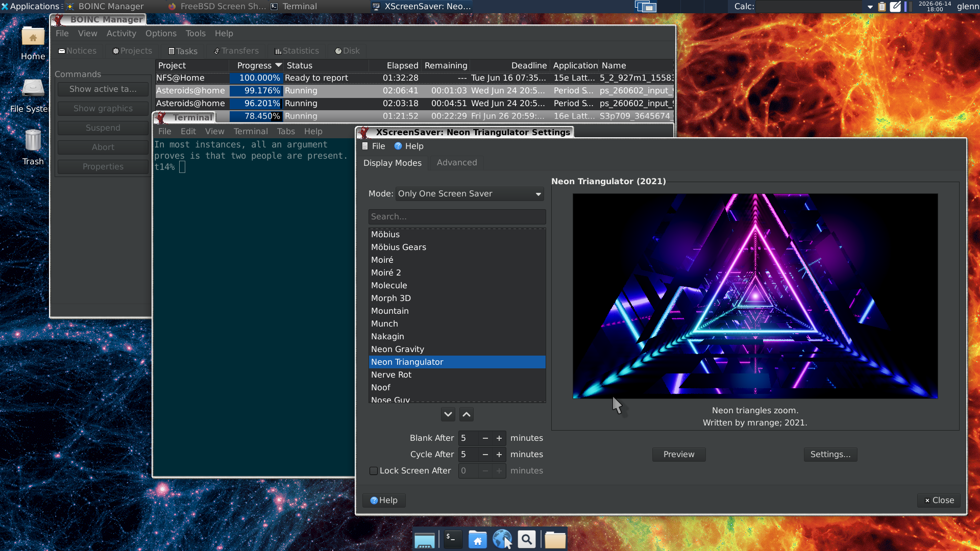Click the Neon Triangulator preview image
The image size is (980, 551).
point(755,296)
